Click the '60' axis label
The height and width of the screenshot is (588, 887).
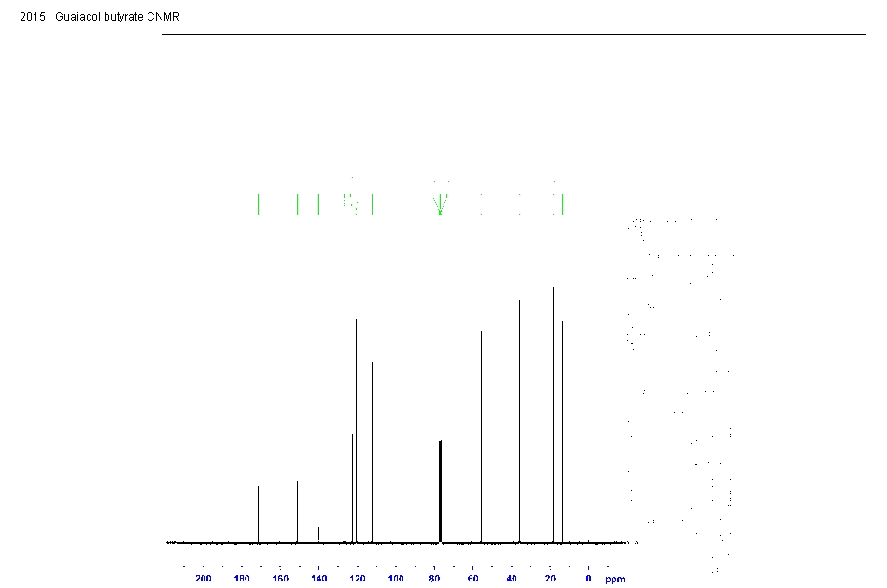point(472,579)
